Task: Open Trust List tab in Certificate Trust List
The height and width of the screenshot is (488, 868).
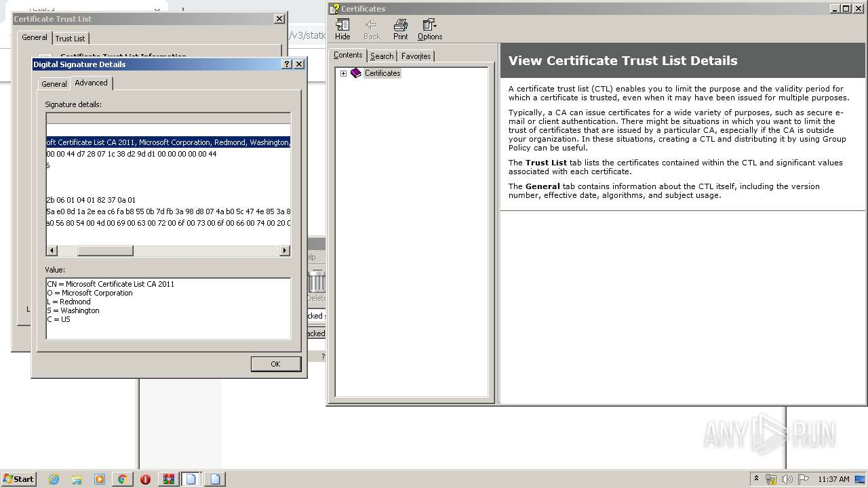Action: coord(70,39)
